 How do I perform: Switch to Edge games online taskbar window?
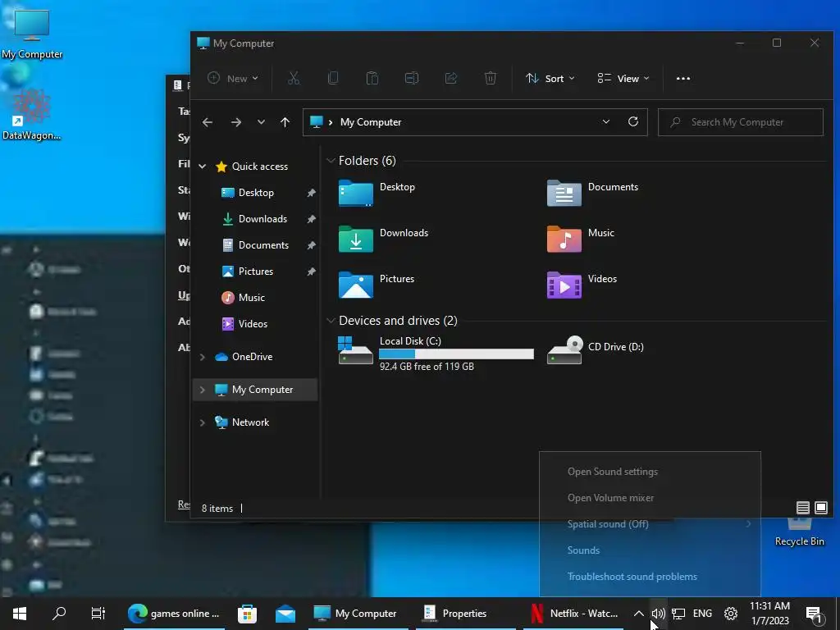click(174, 614)
